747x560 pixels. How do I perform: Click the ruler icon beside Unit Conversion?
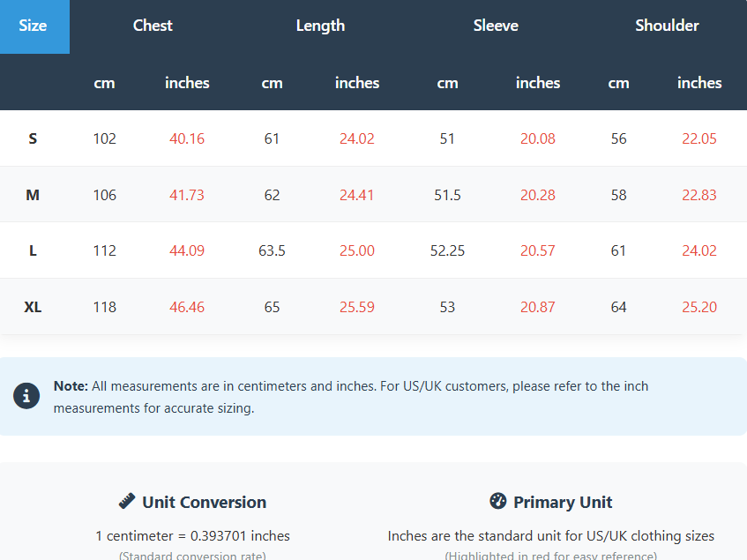click(127, 502)
